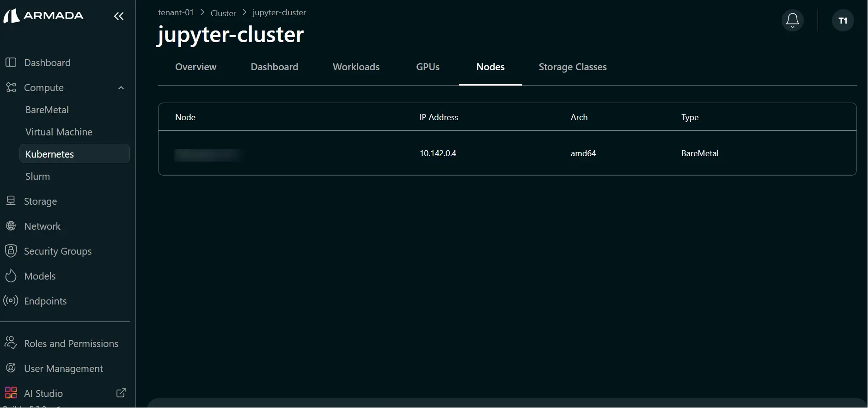
Task: Click the Models flame icon
Action: click(11, 276)
